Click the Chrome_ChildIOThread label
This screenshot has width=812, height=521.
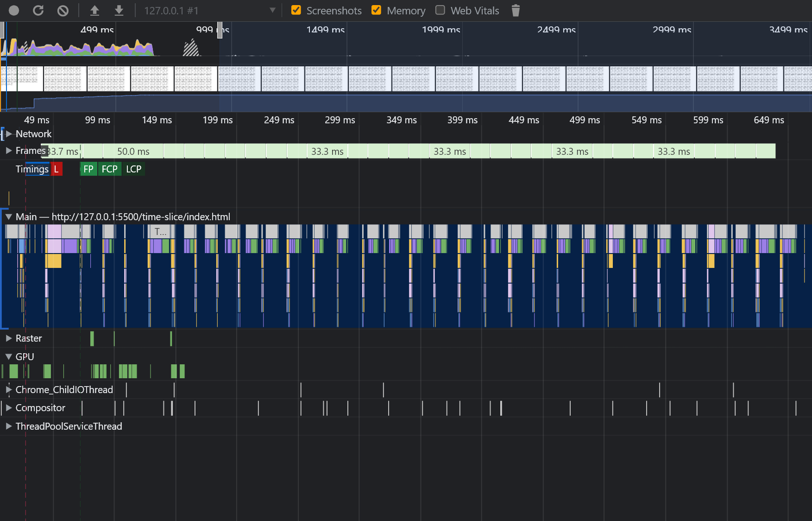[x=64, y=390]
